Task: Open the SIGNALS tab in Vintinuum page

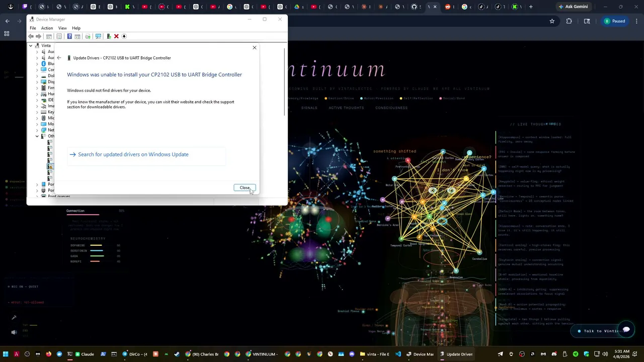Action: point(309,108)
